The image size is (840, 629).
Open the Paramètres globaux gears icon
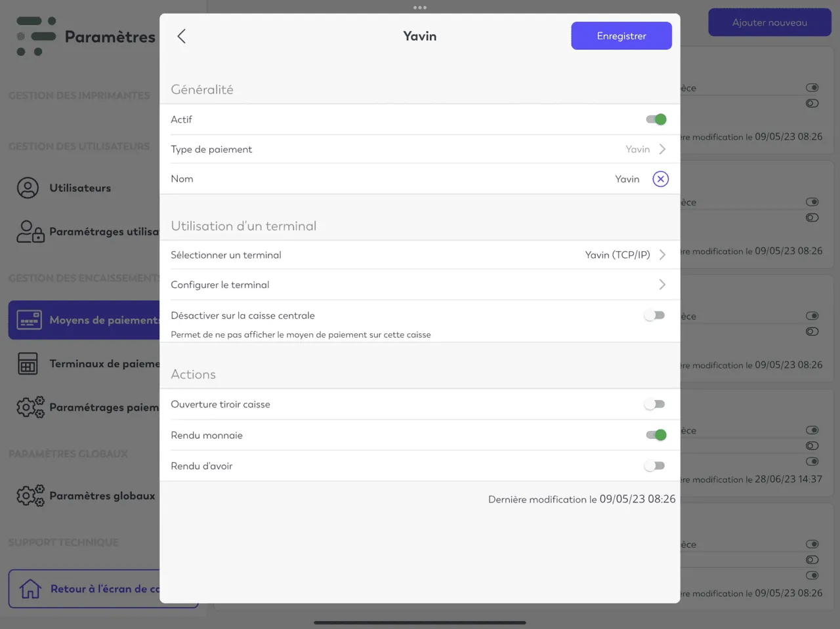pyautogui.click(x=30, y=496)
